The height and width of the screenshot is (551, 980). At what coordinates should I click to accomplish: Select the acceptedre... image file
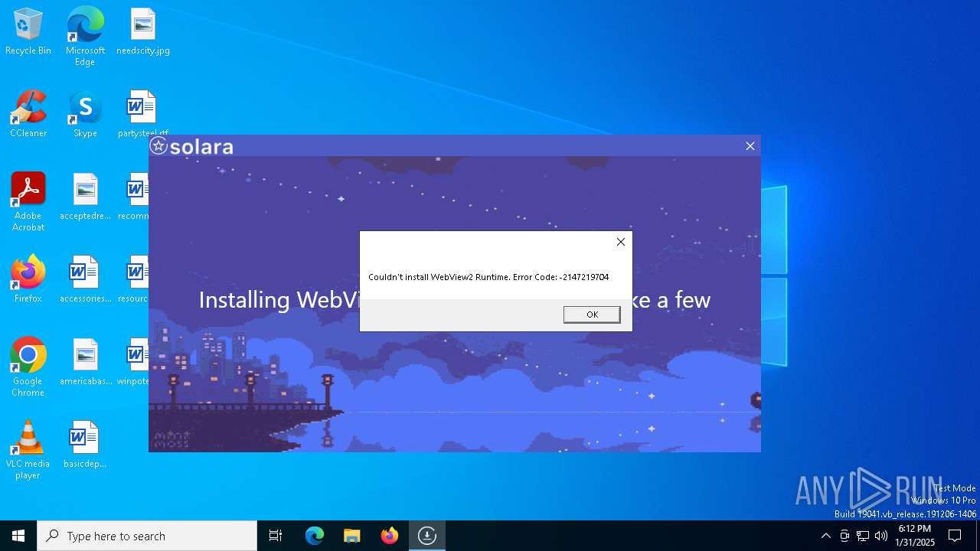tap(85, 197)
